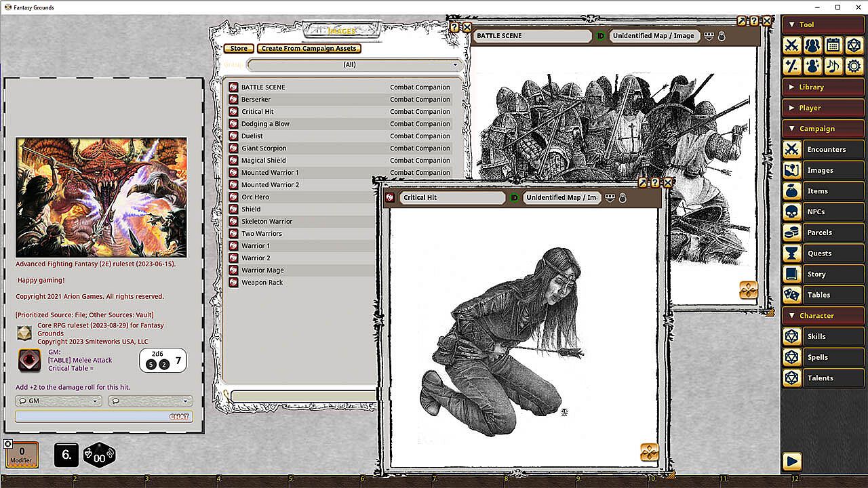Click the Modifier box showing 0
This screenshot has width=868, height=488.
coord(22,455)
